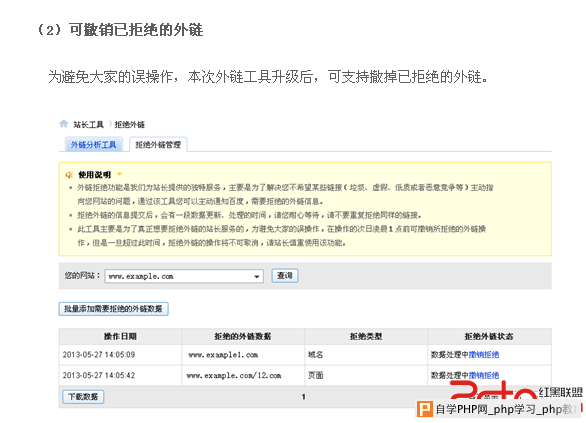Select the 拒绝外链管理 tab
The height and width of the screenshot is (423, 586).
coord(158,145)
